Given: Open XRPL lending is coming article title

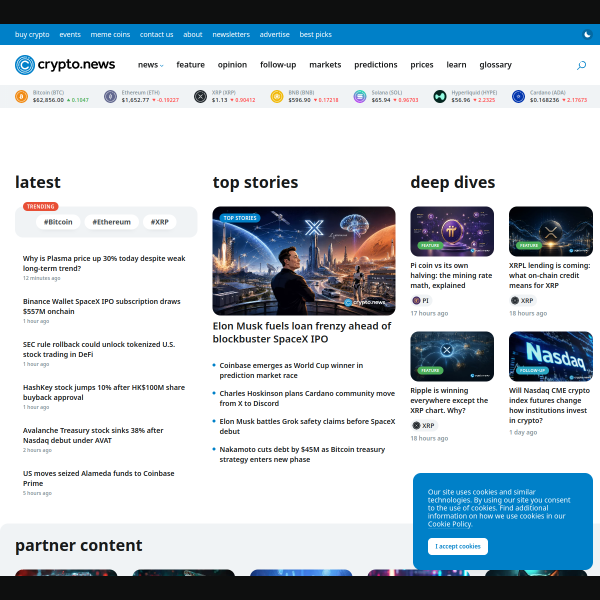Looking at the screenshot, I should tap(549, 276).
